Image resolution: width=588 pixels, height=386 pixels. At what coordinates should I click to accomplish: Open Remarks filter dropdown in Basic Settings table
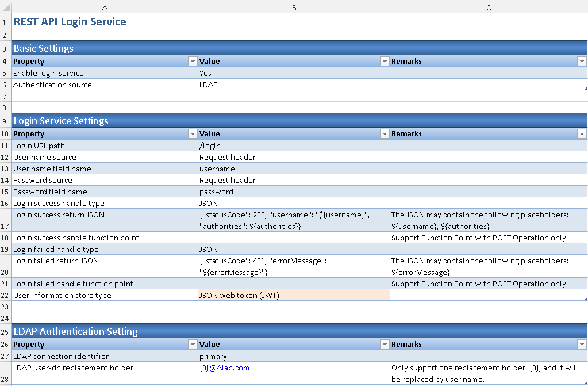[582, 62]
